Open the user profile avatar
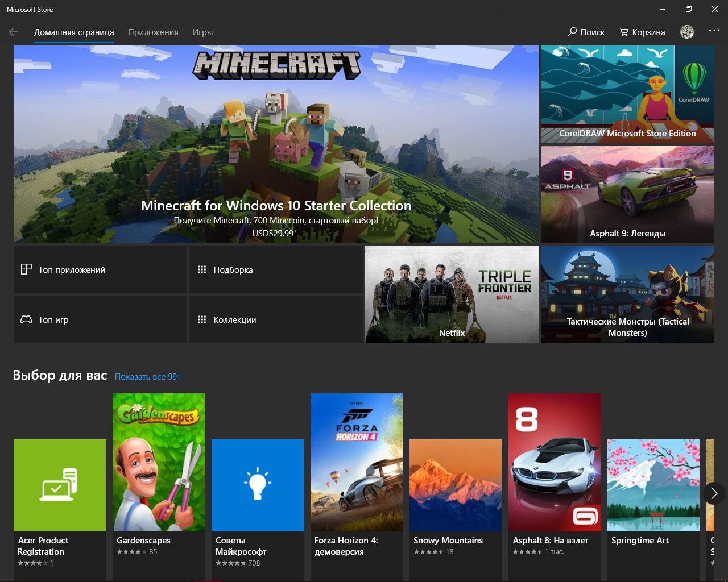This screenshot has width=728, height=582. pos(687,32)
